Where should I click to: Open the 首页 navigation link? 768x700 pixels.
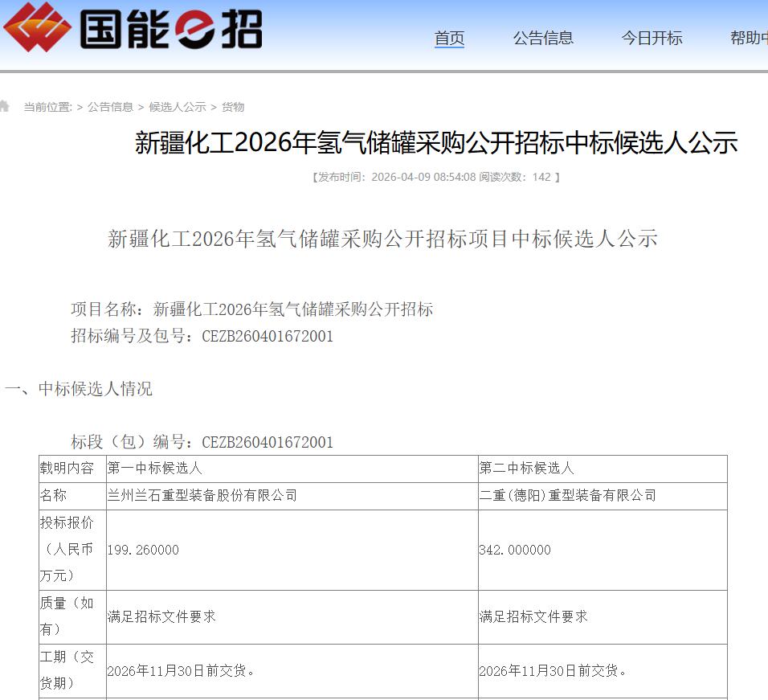[x=449, y=37]
